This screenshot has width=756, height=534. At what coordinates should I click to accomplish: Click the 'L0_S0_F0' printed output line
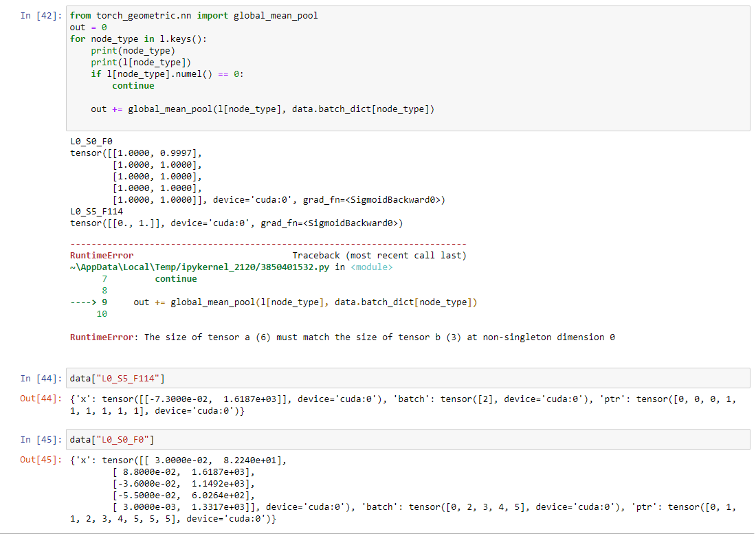(91, 141)
